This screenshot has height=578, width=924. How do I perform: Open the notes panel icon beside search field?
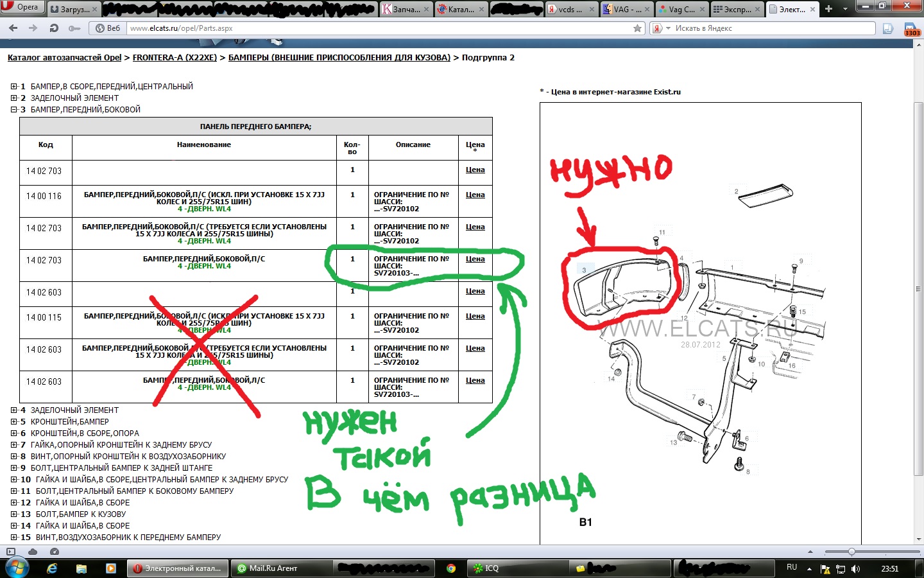click(888, 28)
